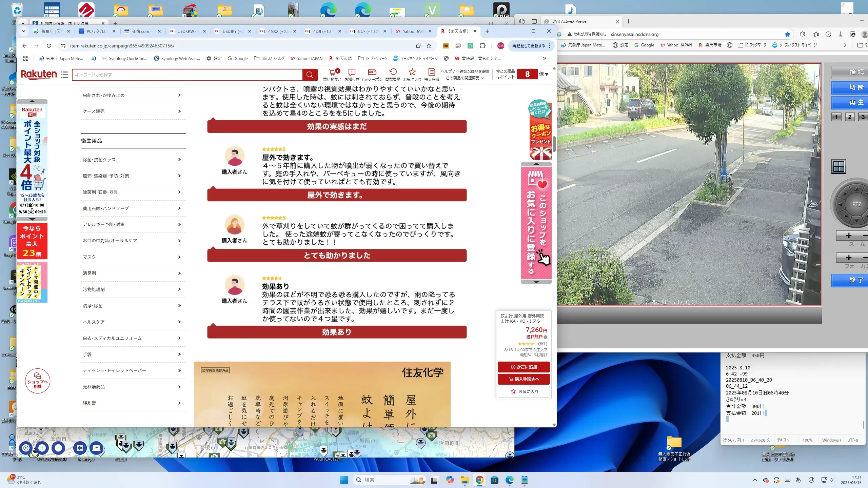Open the お気に入り star icon in Rakuten header
The height and width of the screenshot is (488, 868).
[412, 73]
